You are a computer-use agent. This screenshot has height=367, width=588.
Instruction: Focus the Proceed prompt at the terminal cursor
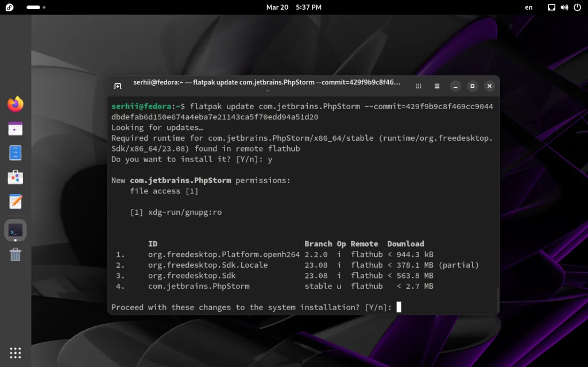click(399, 307)
